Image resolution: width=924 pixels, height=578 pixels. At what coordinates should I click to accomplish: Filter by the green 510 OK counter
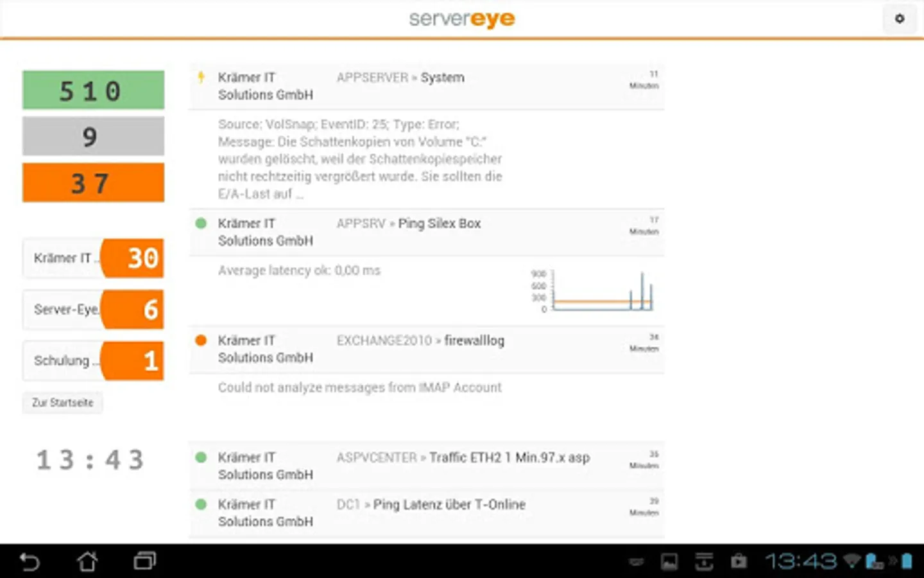tap(94, 90)
